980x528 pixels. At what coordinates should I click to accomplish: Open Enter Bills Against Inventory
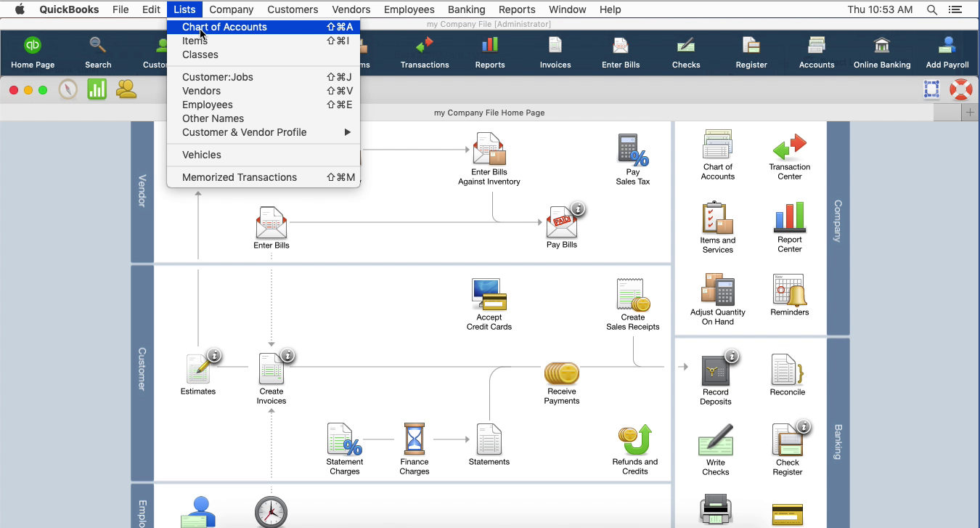tap(489, 159)
